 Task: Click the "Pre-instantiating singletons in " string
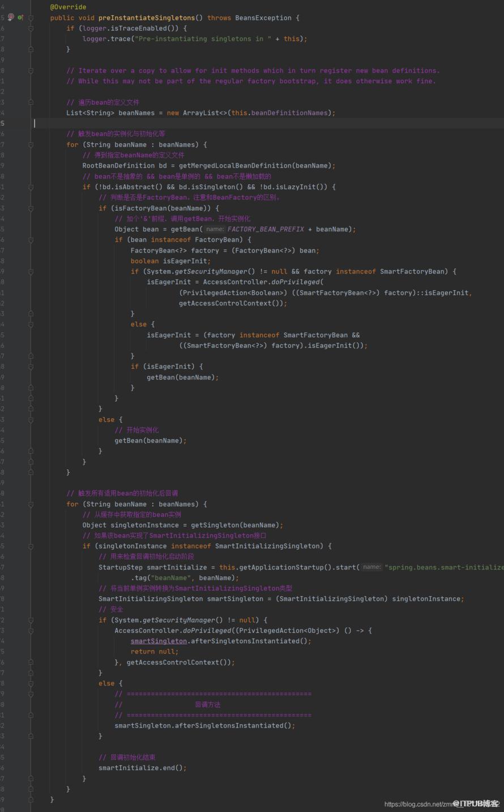click(x=203, y=39)
